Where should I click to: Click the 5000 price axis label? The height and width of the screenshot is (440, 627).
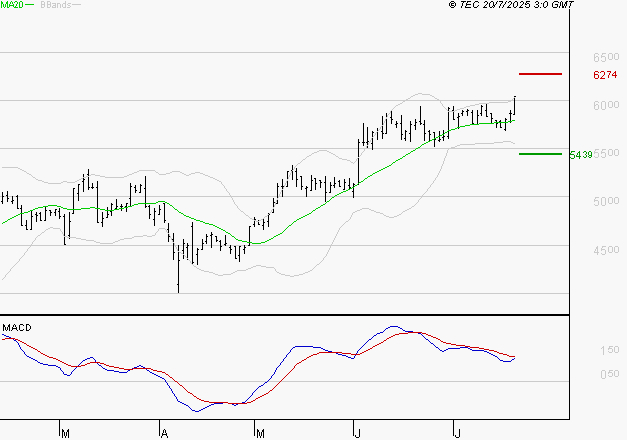click(x=606, y=202)
